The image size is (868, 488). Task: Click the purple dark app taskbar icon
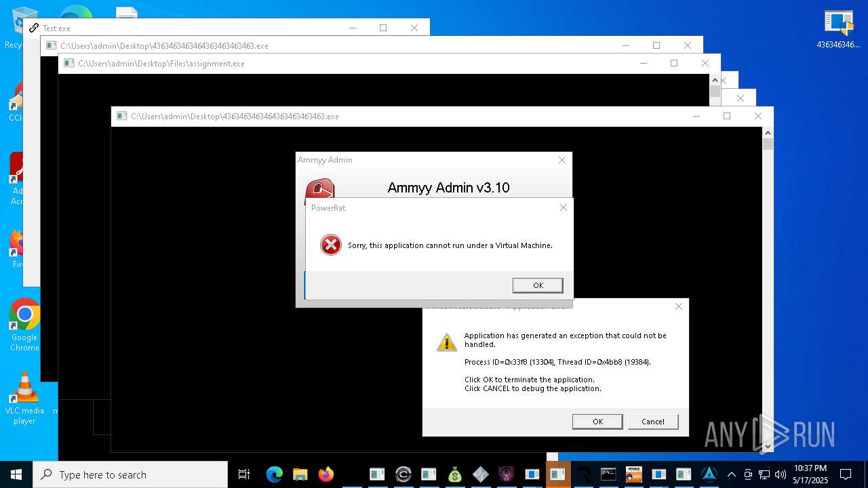point(506,474)
